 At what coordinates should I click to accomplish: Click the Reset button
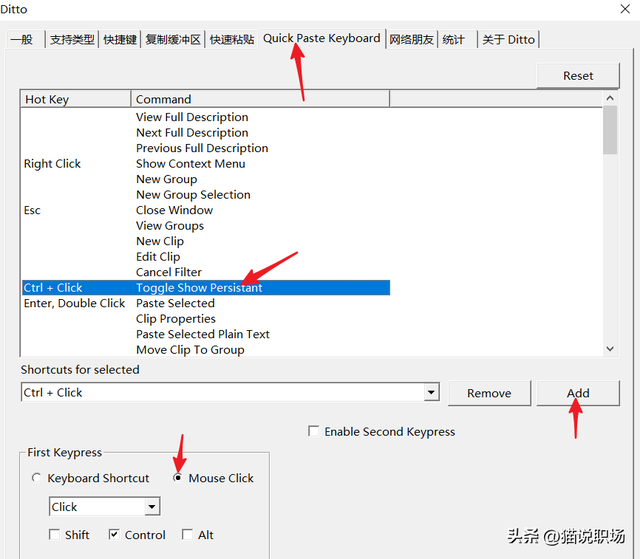tap(578, 75)
